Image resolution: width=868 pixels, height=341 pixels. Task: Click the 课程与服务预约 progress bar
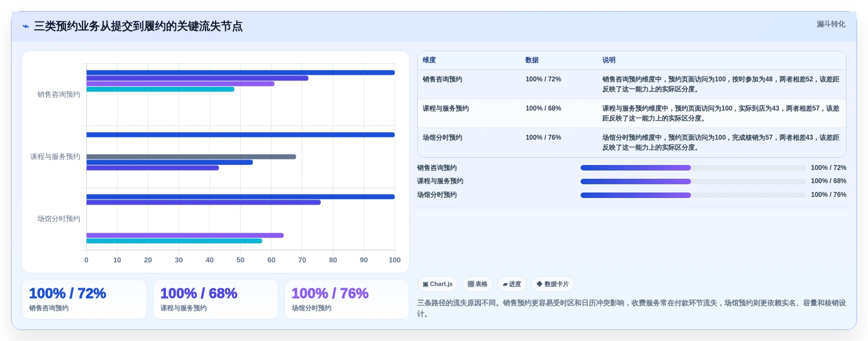(693, 181)
